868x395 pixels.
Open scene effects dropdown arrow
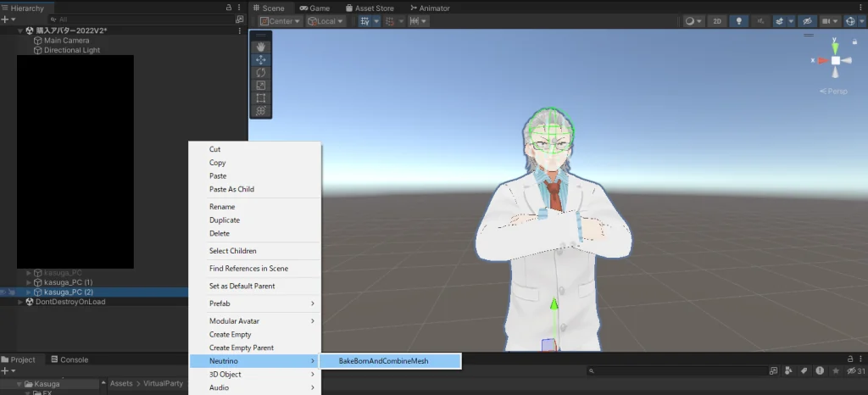click(791, 21)
